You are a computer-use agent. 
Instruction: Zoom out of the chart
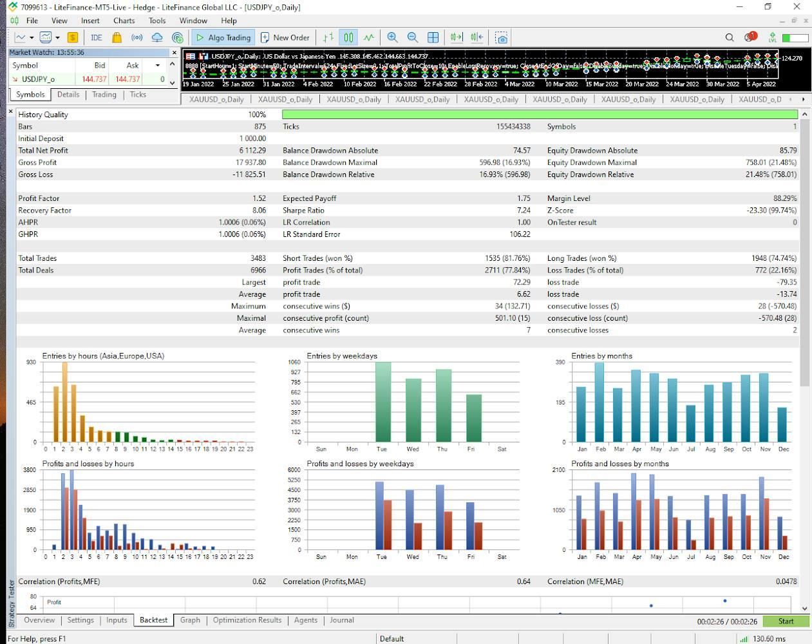point(413,37)
